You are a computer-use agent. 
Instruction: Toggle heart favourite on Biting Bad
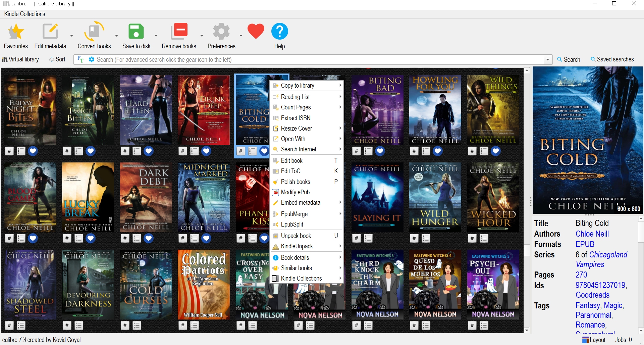tap(380, 151)
